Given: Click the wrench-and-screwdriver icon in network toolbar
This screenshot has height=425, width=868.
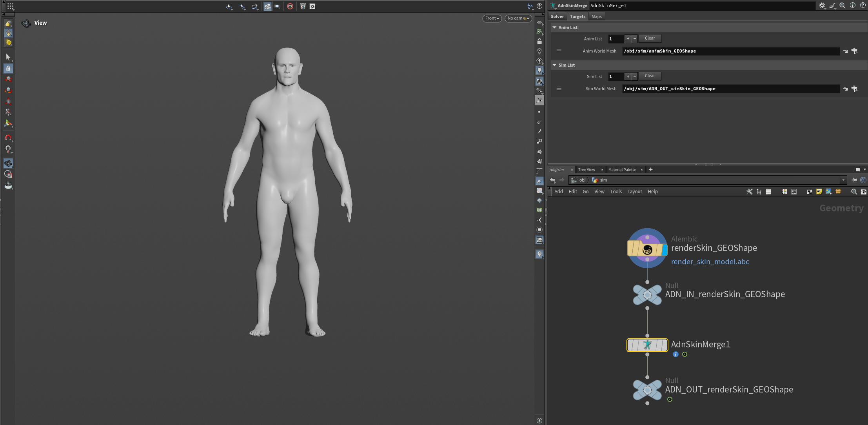Looking at the screenshot, I should tap(749, 192).
